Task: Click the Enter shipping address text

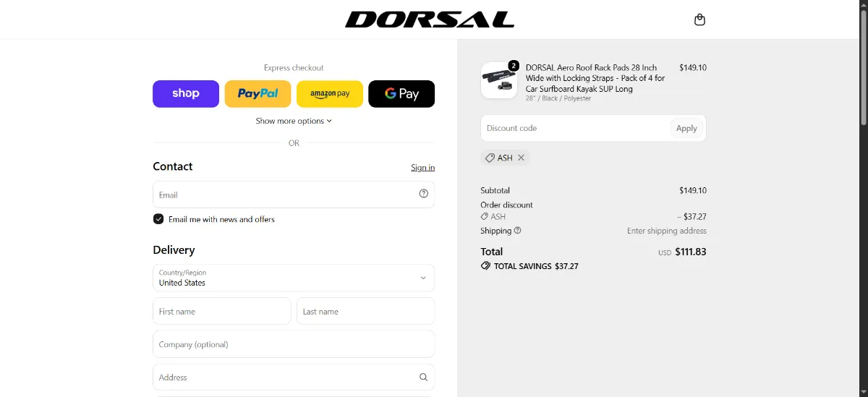Action: tap(667, 231)
